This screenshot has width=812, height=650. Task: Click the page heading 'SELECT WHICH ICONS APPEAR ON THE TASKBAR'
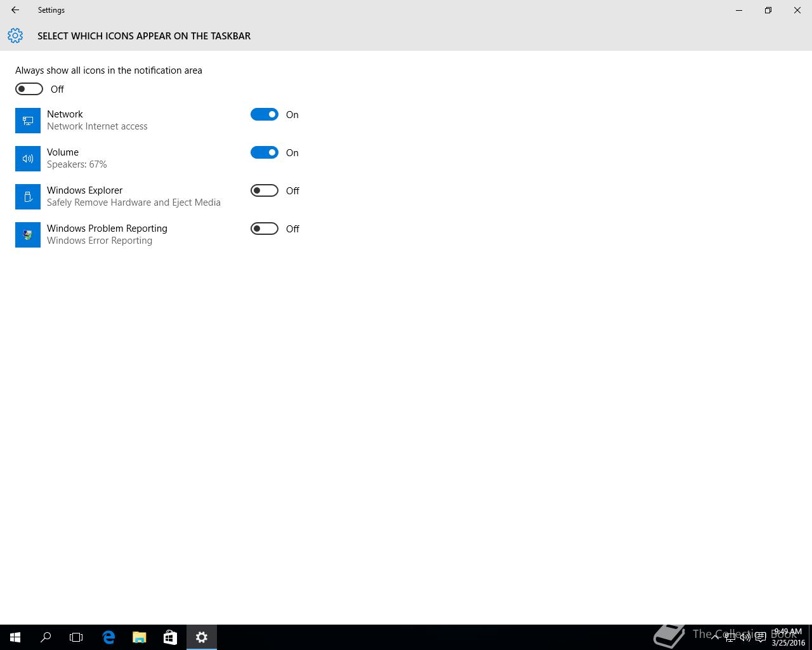coord(144,36)
